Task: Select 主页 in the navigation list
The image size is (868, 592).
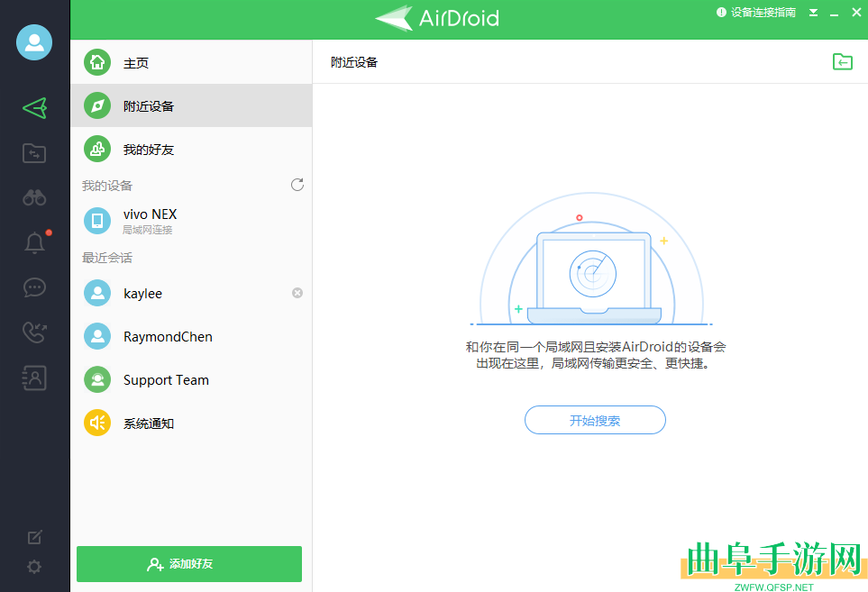Action: click(191, 62)
